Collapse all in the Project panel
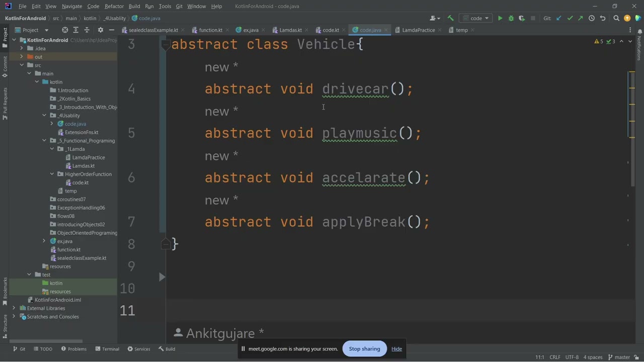 pos(87,30)
